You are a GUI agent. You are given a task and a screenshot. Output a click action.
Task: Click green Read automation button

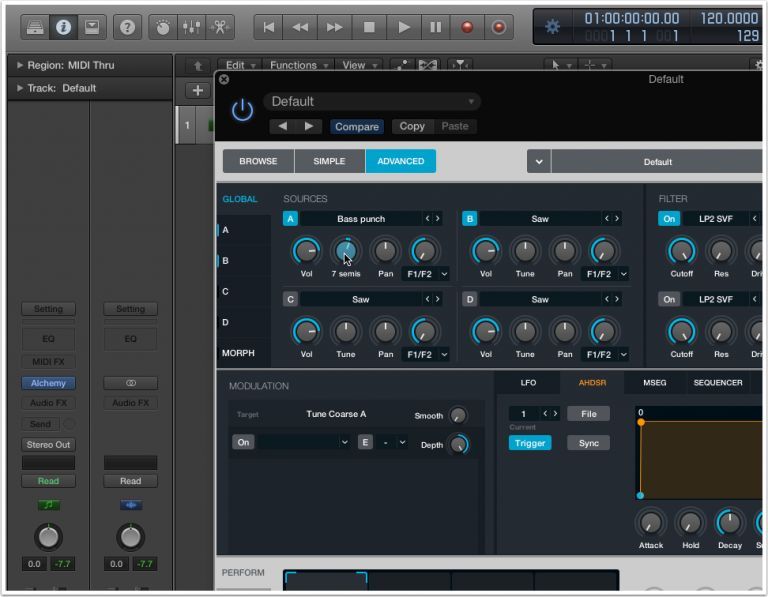tap(48, 481)
